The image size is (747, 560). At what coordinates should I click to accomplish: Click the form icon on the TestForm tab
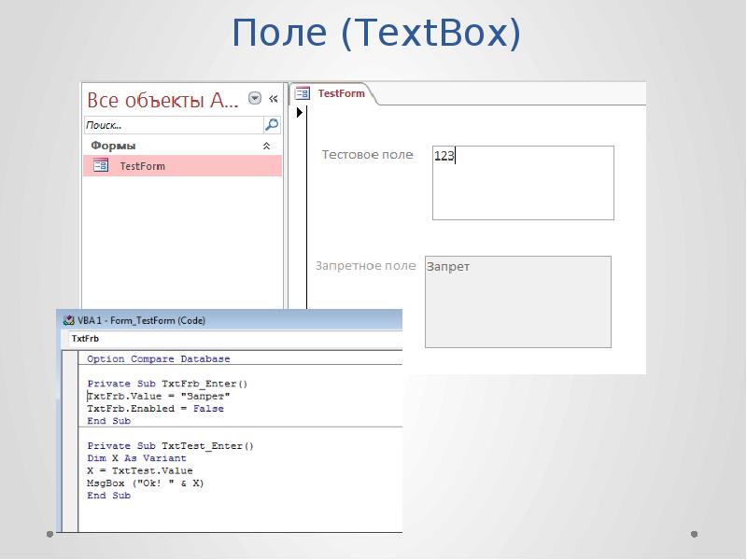(x=303, y=93)
